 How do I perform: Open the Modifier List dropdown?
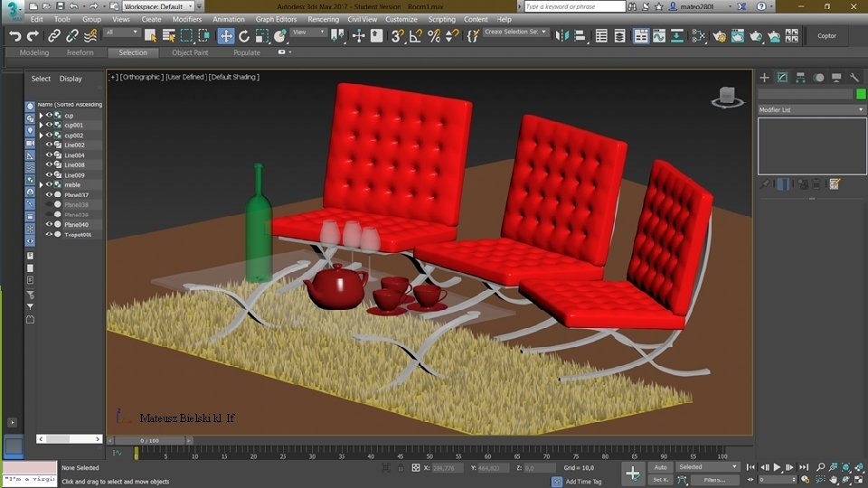[x=811, y=109]
